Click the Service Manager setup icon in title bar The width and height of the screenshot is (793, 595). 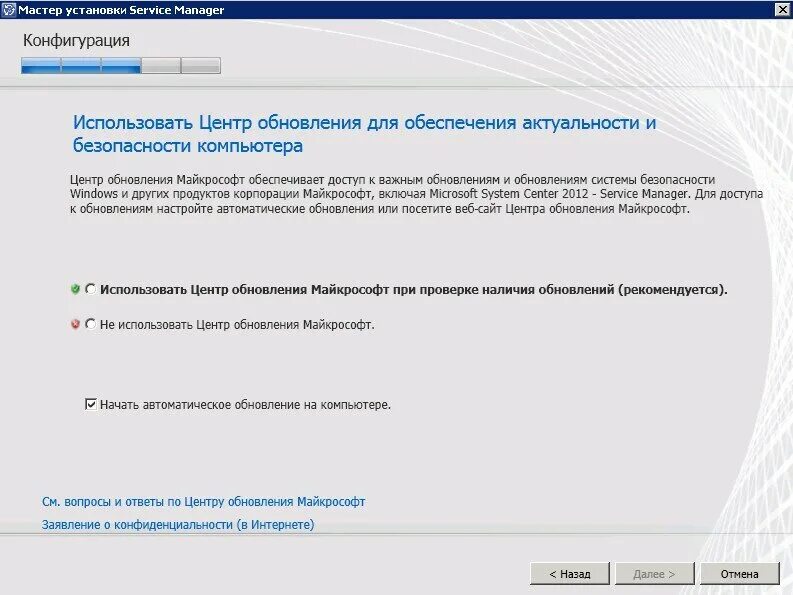9,10
